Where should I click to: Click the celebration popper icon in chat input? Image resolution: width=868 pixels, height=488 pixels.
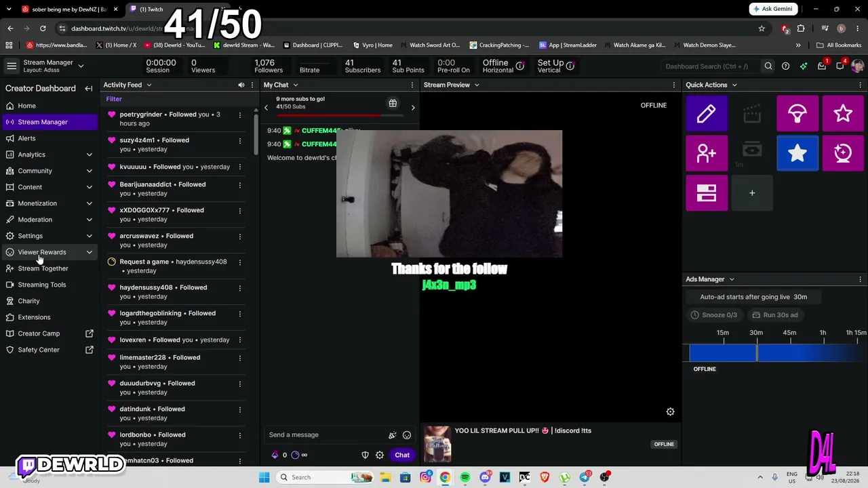click(x=392, y=435)
